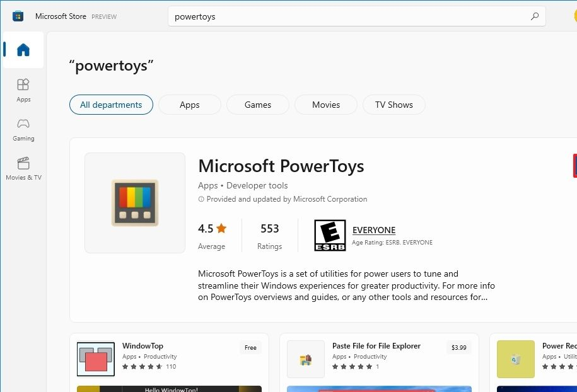577x392 pixels.
Task: Click WindowTop's star rating row
Action: (142, 367)
